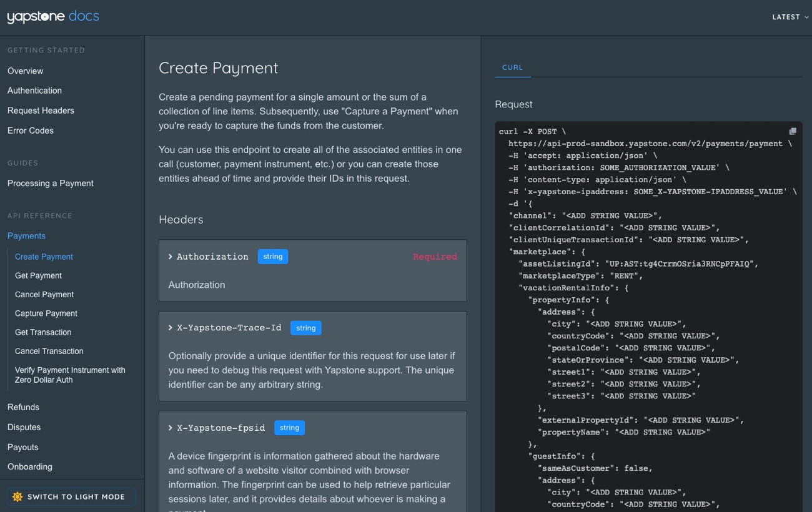Switch to light mode

click(71, 497)
